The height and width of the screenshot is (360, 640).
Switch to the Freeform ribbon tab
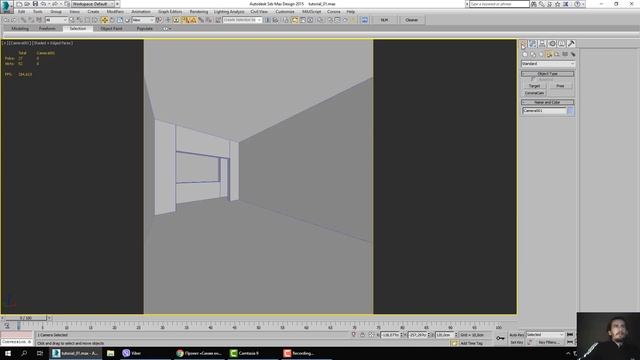(47, 29)
